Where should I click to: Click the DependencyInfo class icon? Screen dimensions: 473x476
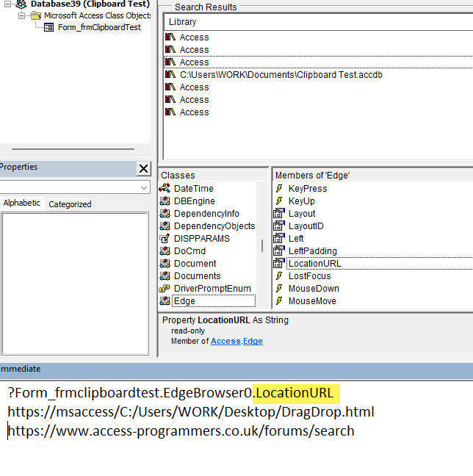(x=165, y=214)
